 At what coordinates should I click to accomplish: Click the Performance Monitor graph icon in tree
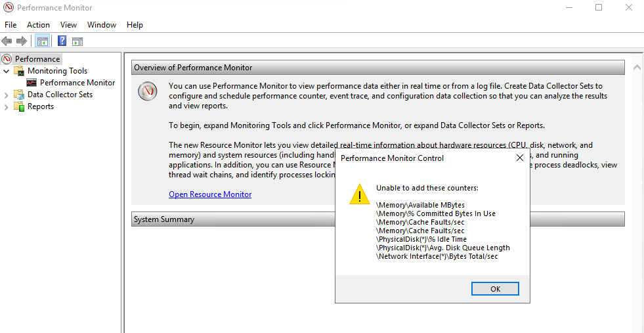[x=32, y=83]
